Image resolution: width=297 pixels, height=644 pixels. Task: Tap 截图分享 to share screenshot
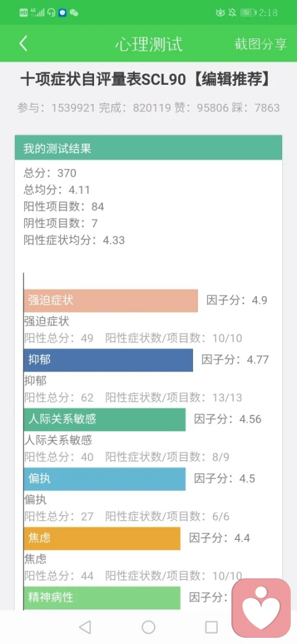click(x=260, y=44)
